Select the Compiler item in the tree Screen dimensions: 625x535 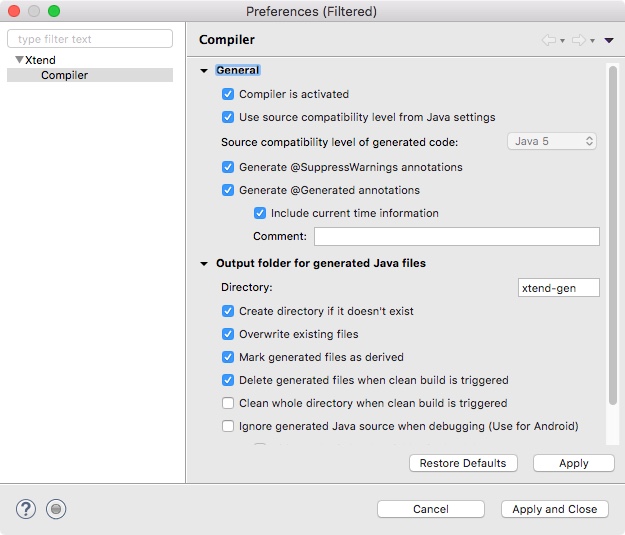click(90, 75)
